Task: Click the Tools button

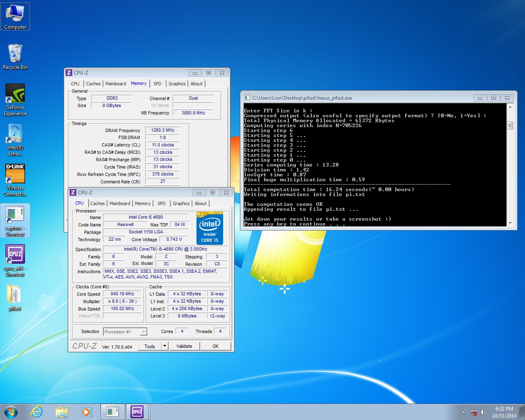Action: click(x=150, y=346)
